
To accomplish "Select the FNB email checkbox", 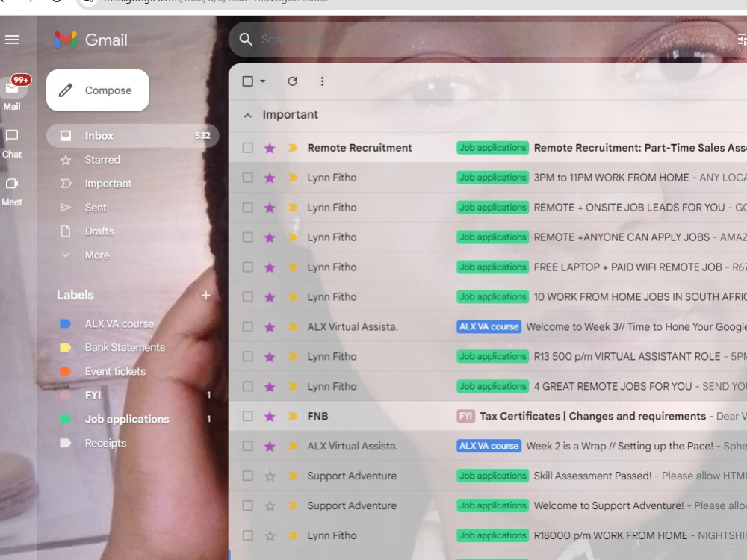I will (248, 416).
